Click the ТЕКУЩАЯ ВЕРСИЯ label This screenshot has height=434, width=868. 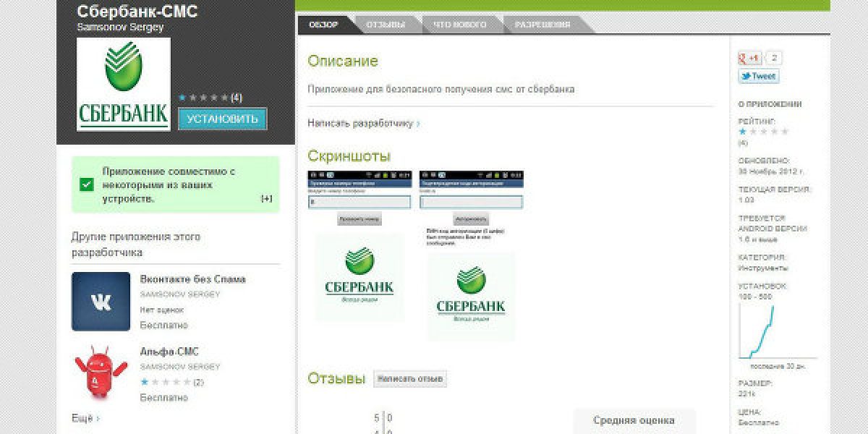tap(775, 190)
